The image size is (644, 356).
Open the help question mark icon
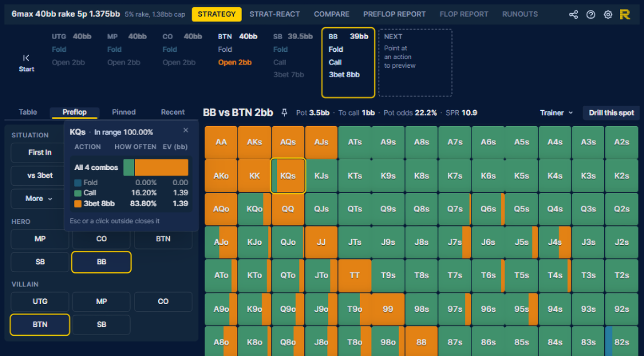pos(591,14)
